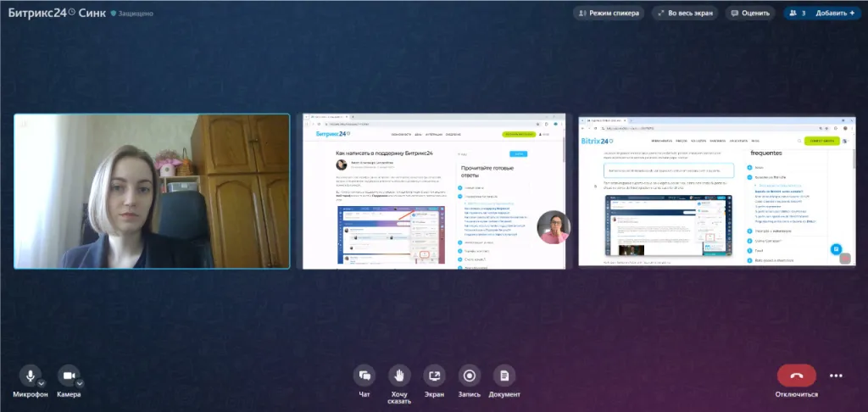This screenshot has width=868, height=412.
Task: Expand camera device options arrow
Action: tap(81, 383)
